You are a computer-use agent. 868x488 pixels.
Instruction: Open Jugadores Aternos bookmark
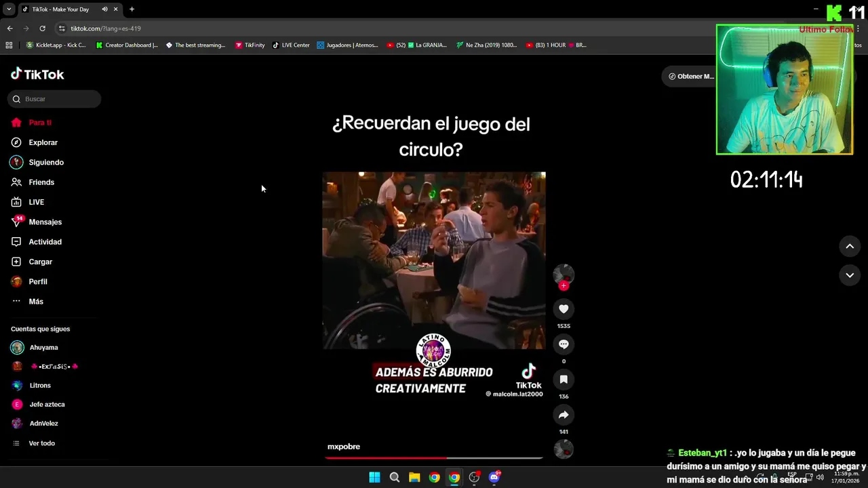tap(348, 45)
